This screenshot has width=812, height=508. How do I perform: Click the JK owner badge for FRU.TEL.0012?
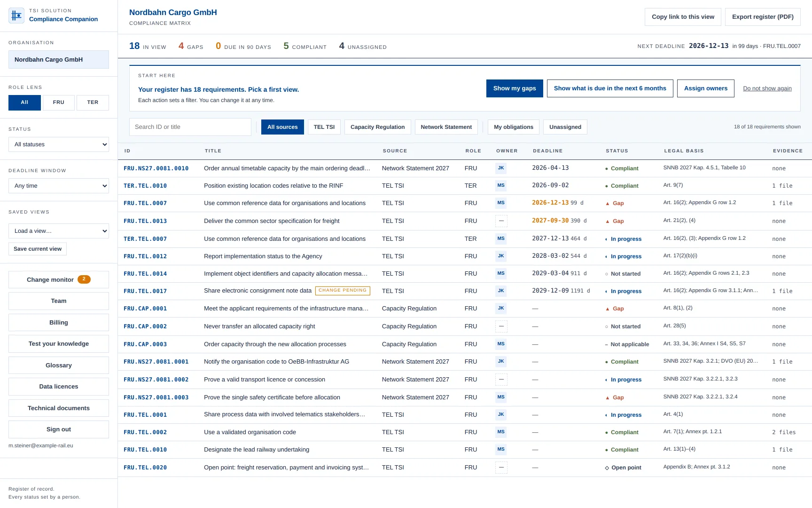[x=501, y=256]
